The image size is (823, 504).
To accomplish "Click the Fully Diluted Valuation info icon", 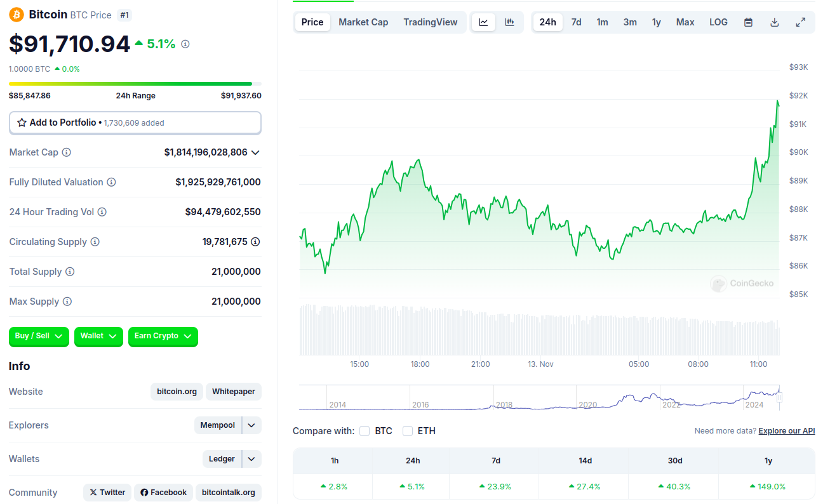I will (x=111, y=182).
